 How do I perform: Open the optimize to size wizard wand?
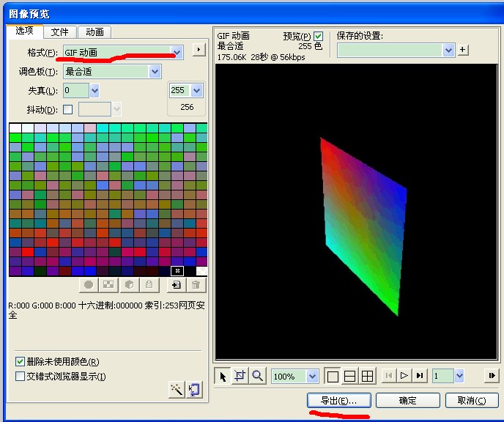(177, 390)
